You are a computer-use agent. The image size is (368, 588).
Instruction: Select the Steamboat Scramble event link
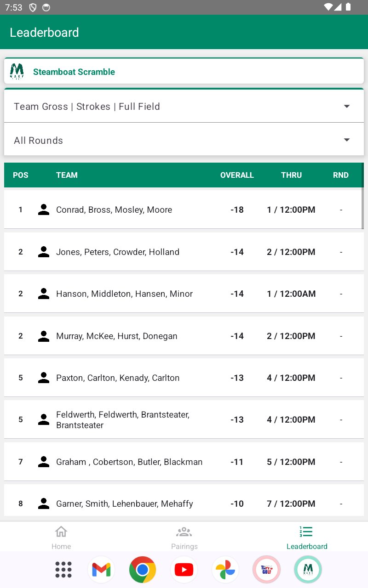[x=74, y=72]
